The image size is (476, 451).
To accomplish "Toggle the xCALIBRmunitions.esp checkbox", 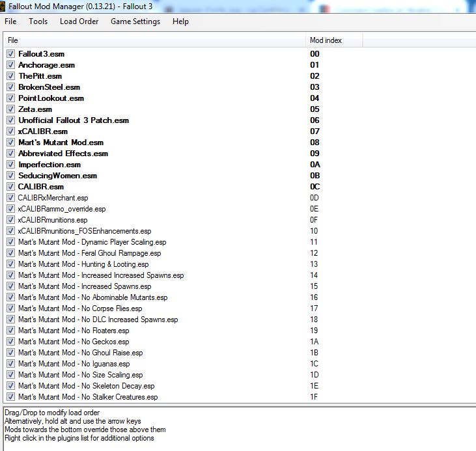I will pyautogui.click(x=10, y=220).
